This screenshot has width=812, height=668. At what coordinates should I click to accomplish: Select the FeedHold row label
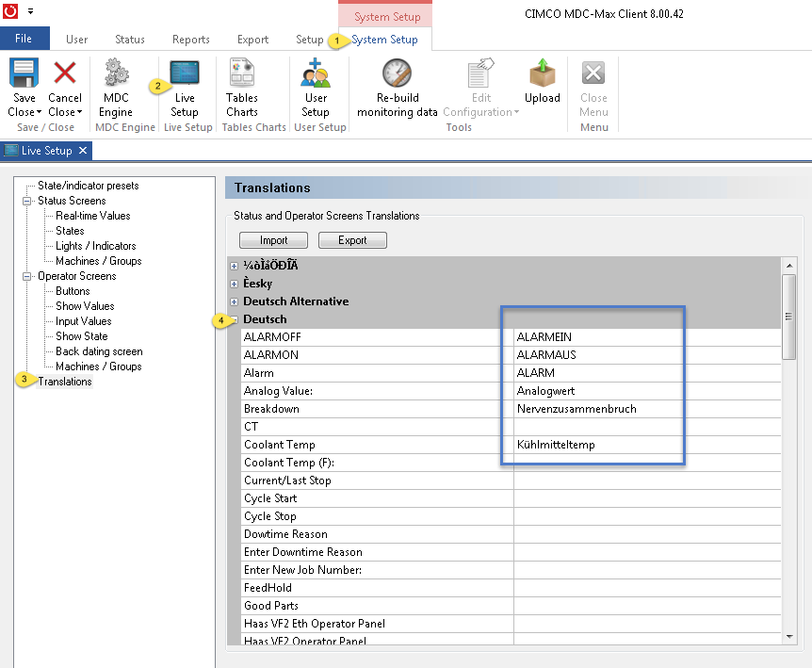click(x=268, y=588)
